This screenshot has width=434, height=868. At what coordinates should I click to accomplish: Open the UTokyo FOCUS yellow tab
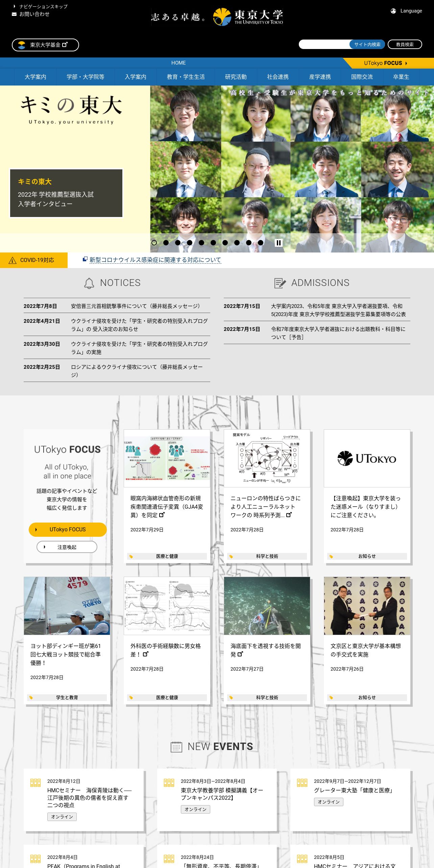389,63
